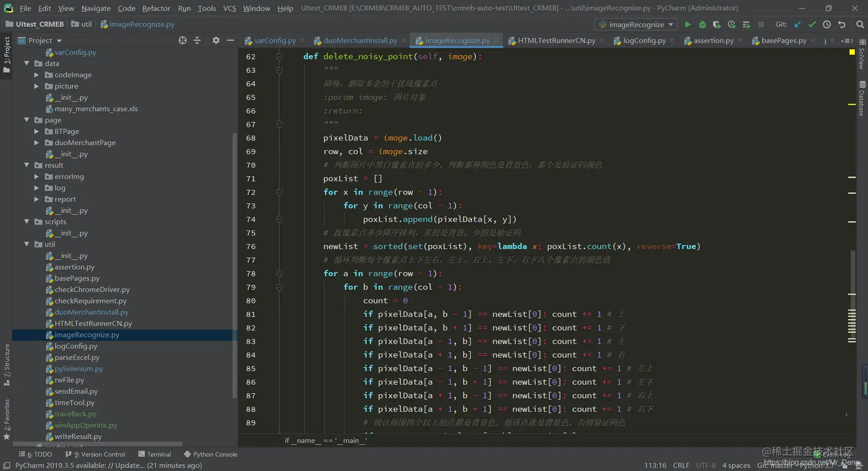Open Git history clock icon
868x471 pixels.
[827, 25]
